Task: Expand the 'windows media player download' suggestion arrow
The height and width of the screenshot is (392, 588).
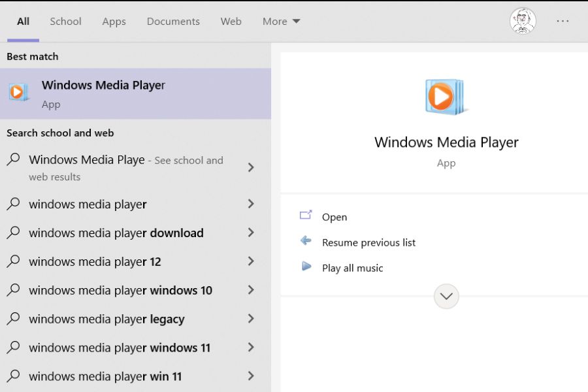Action: click(x=251, y=233)
